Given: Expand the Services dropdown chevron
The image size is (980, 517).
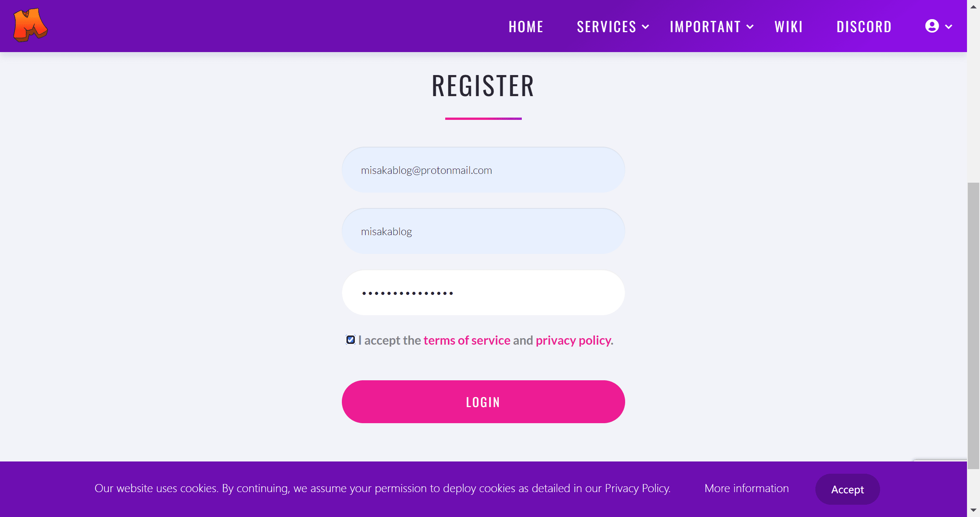Looking at the screenshot, I should tap(645, 27).
